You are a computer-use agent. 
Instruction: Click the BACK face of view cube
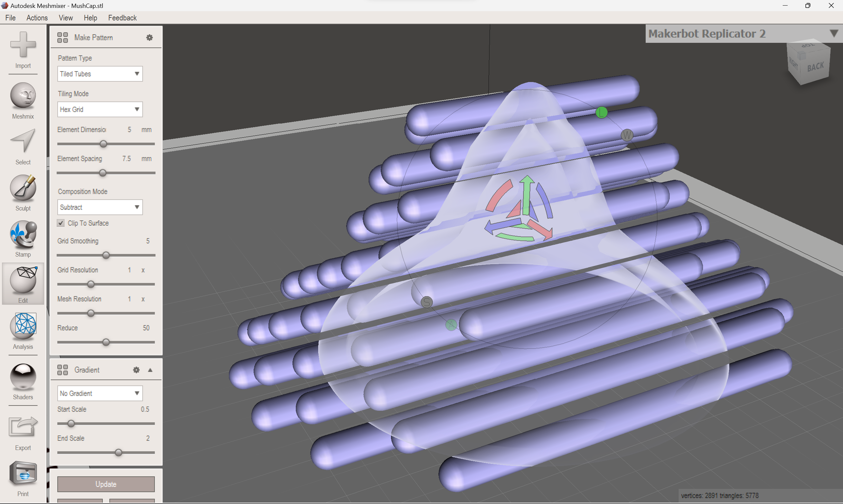(815, 67)
